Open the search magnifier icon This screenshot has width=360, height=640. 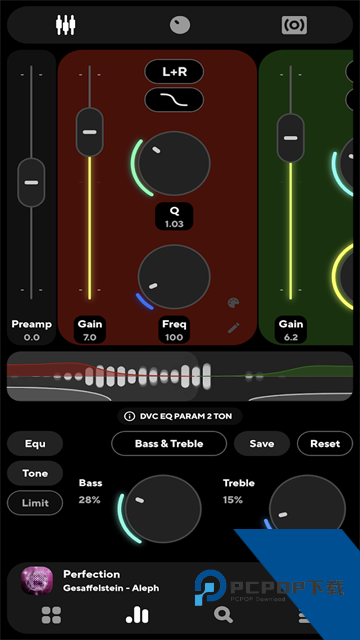click(223, 615)
